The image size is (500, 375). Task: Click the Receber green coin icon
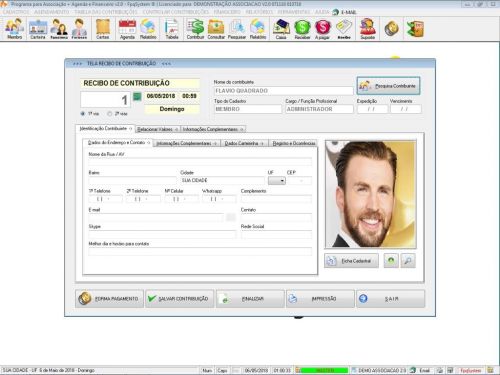302,29
